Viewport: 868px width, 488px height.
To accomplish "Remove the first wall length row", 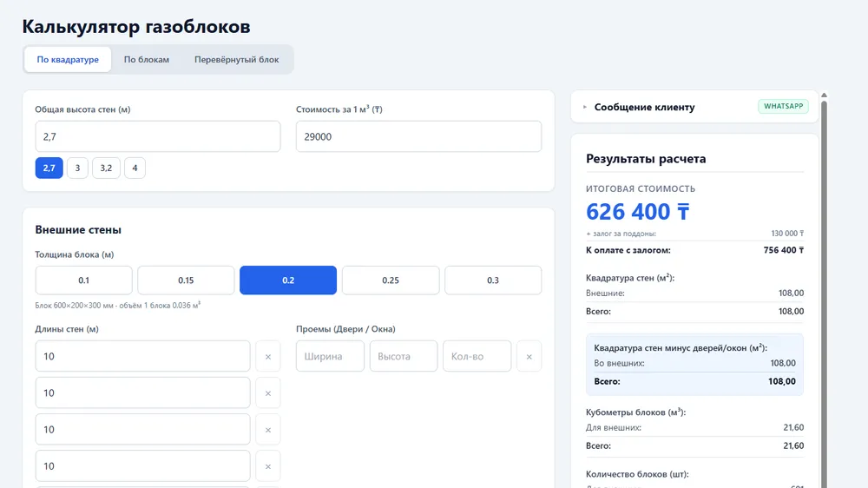I will 268,356.
